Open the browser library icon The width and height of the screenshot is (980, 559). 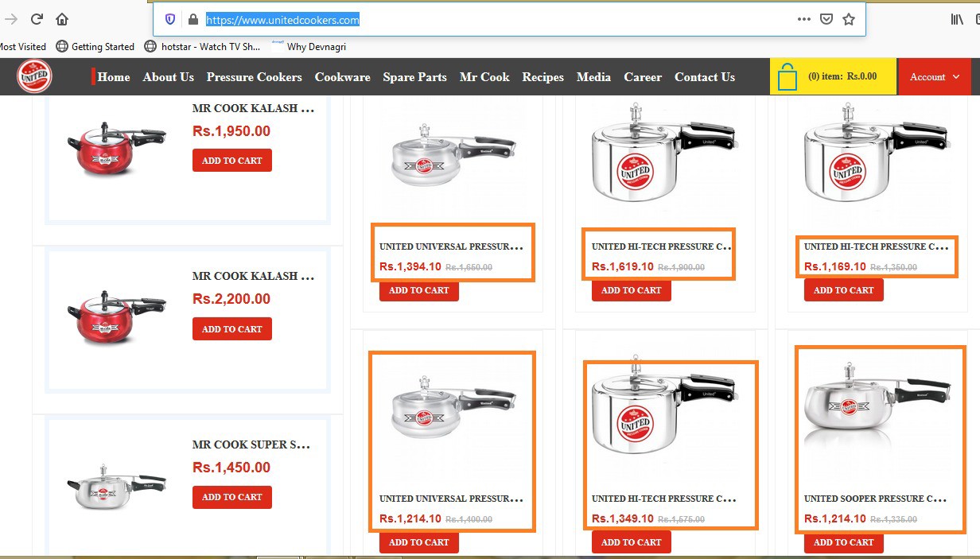[957, 19]
